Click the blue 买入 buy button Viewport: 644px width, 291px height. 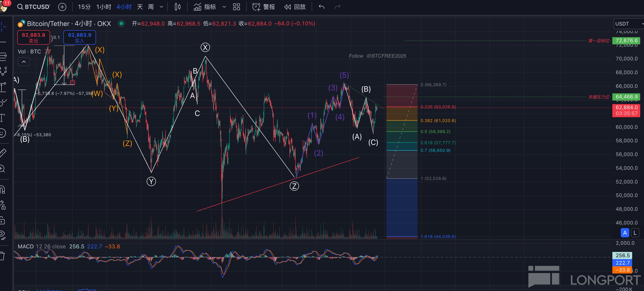80,38
